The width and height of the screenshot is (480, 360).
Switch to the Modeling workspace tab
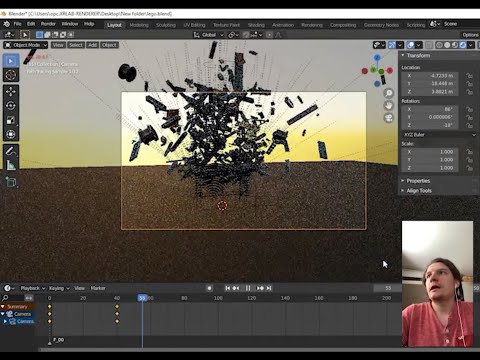[139, 25]
